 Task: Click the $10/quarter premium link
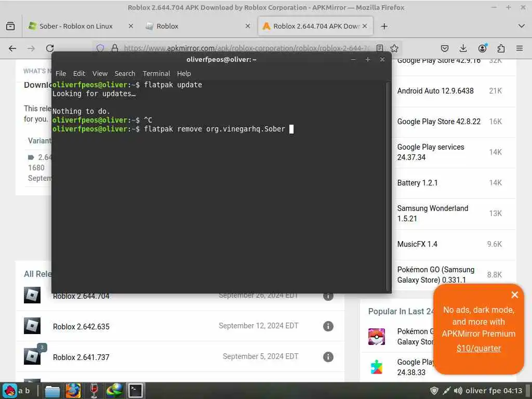tap(478, 349)
